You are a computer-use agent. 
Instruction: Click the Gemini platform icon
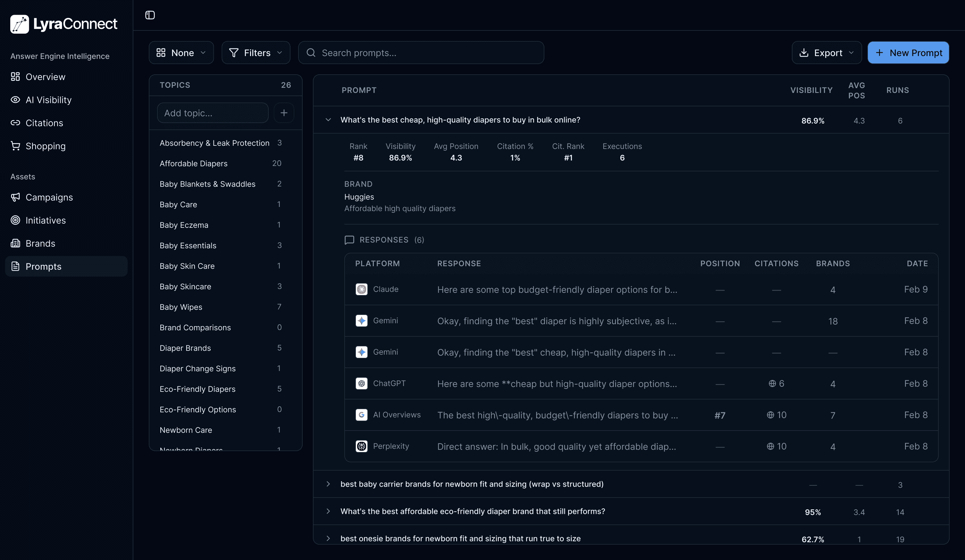(x=362, y=321)
